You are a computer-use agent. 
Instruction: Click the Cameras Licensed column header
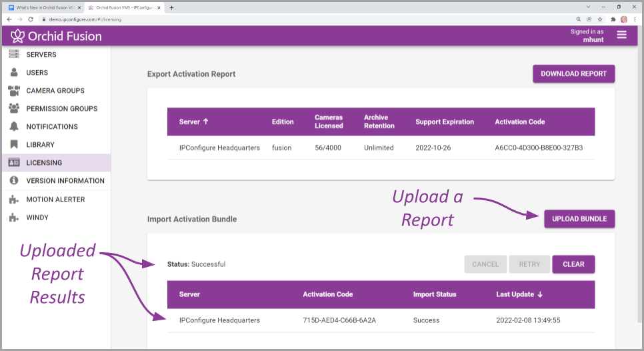[329, 121]
